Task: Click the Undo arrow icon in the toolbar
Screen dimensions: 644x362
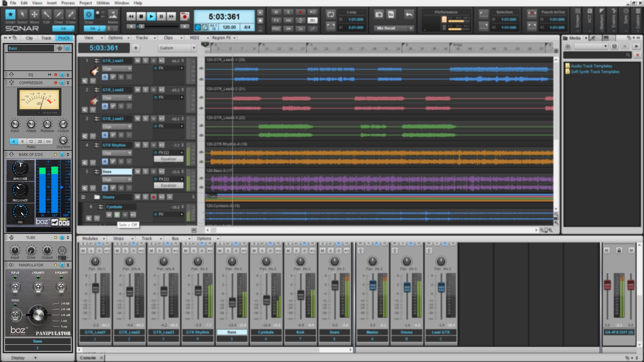Action: click(409, 14)
